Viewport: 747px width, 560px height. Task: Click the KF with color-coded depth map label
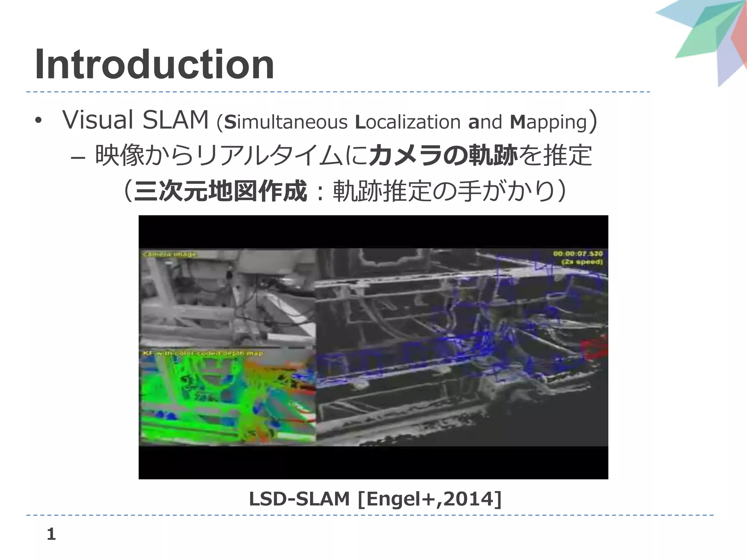point(203,353)
